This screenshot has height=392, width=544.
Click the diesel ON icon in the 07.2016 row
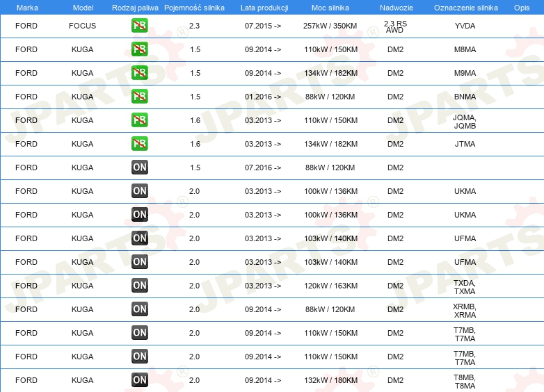[139, 168]
